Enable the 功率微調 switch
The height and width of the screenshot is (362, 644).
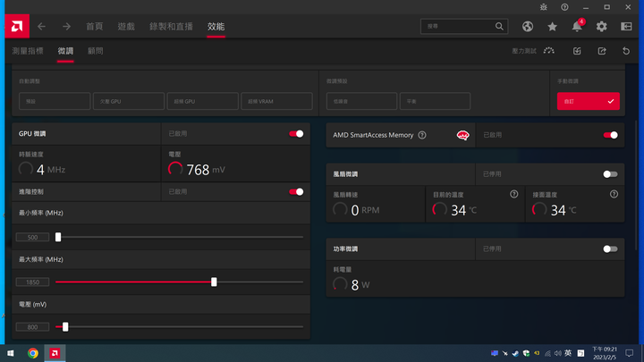pyautogui.click(x=610, y=249)
